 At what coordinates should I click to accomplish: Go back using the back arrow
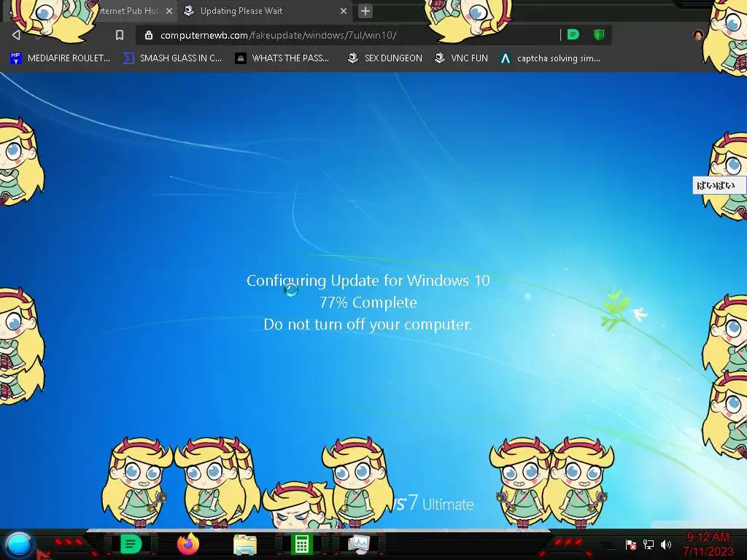tap(16, 35)
